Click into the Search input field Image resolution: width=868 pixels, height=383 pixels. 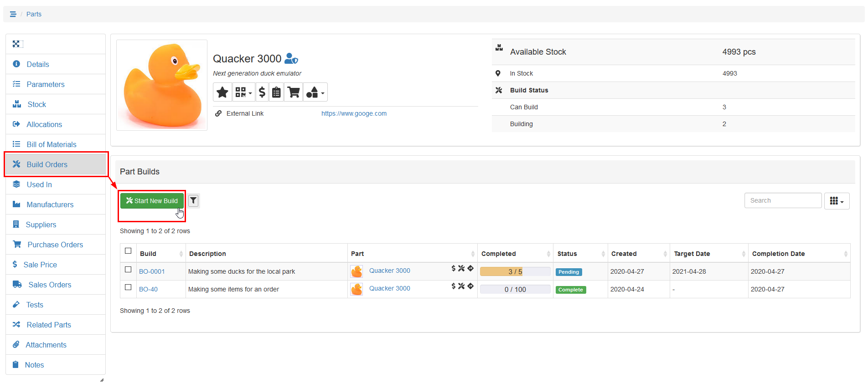tap(783, 200)
